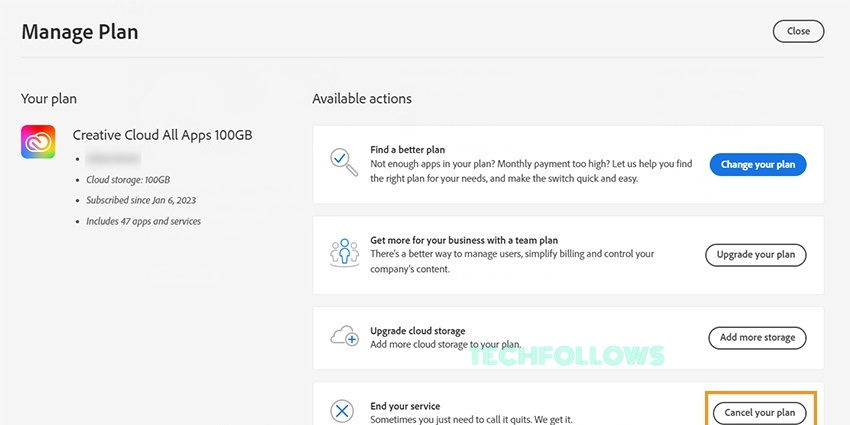Click the Creative Cloud app logo
850x425 pixels.
point(38,141)
